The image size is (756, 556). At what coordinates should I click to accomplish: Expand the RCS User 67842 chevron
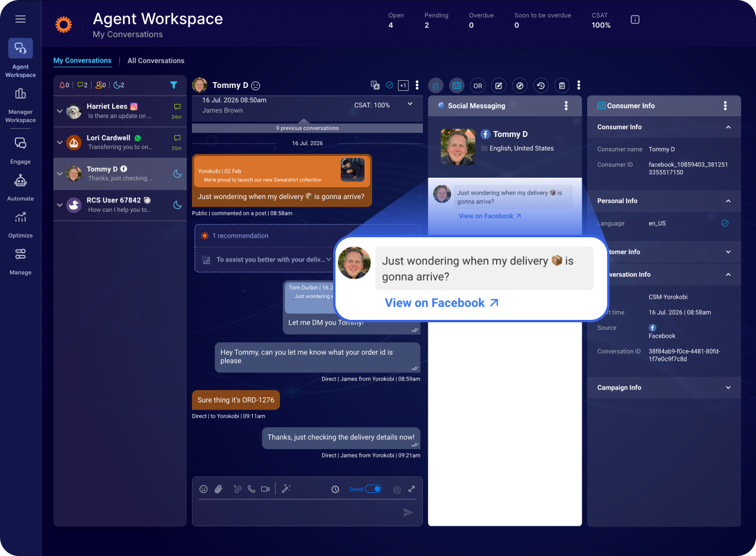pos(60,205)
